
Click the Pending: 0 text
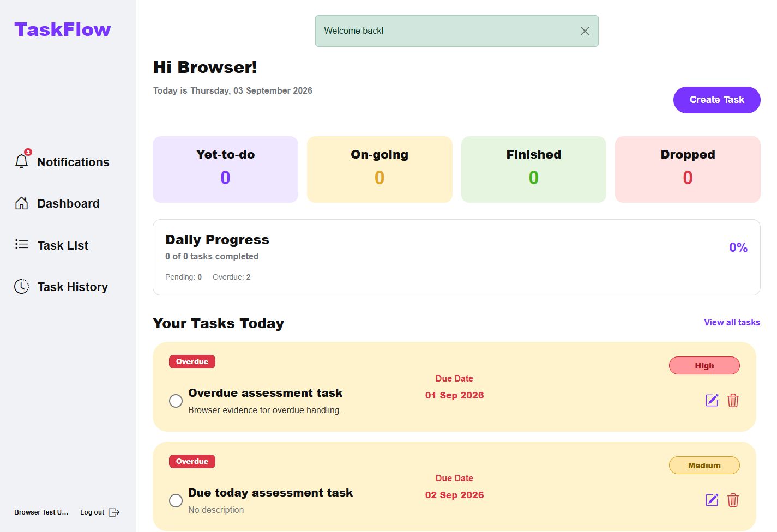coord(184,277)
